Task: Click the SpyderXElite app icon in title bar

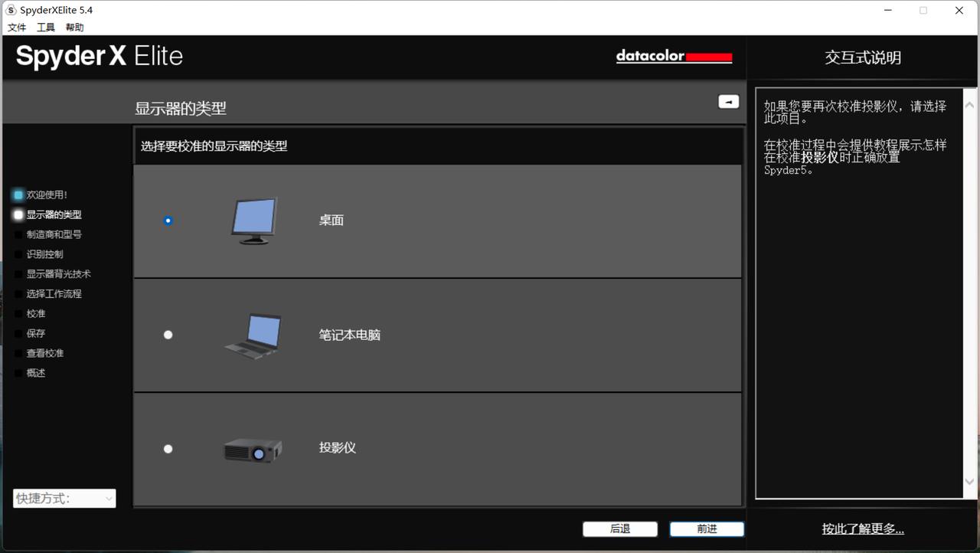Action: 11,10
